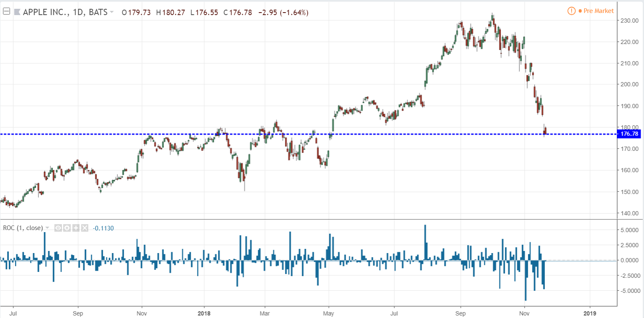The width and height of the screenshot is (644, 318).
Task: Click the ROC(1, close) indicator title
Action: (23, 228)
